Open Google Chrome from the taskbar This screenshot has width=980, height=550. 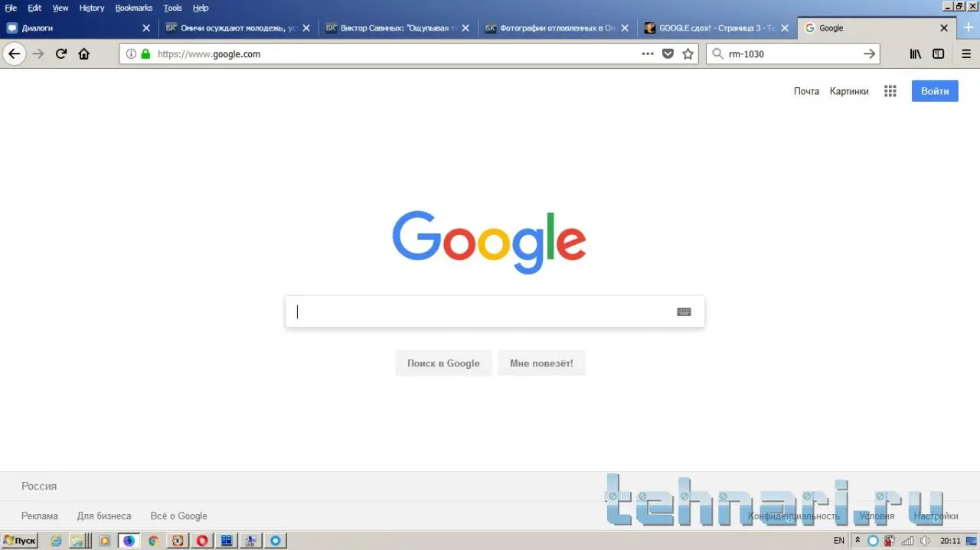click(153, 540)
